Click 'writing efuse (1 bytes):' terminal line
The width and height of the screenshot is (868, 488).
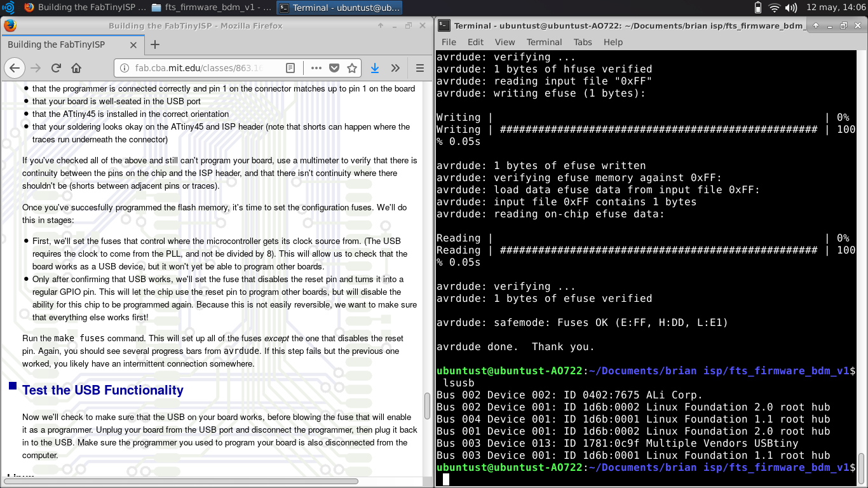pyautogui.click(x=541, y=93)
